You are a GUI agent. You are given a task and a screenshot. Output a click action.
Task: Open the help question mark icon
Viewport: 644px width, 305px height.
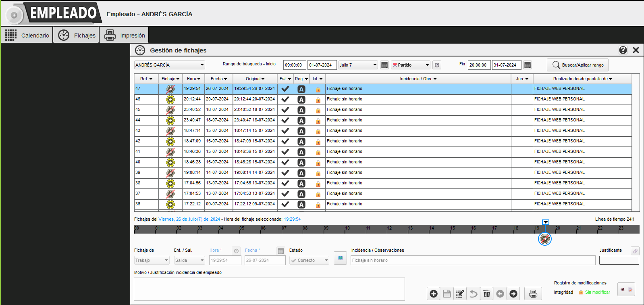pos(623,50)
